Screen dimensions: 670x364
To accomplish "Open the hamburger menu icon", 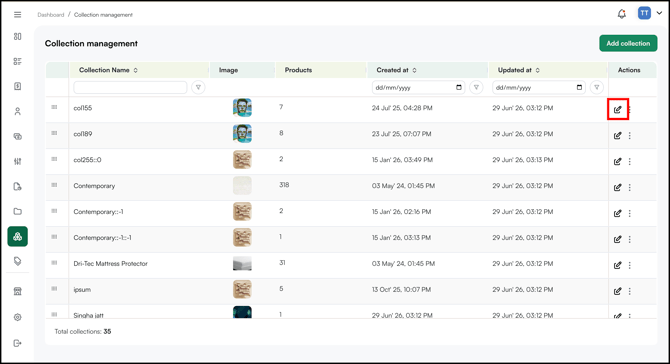I will click(18, 15).
